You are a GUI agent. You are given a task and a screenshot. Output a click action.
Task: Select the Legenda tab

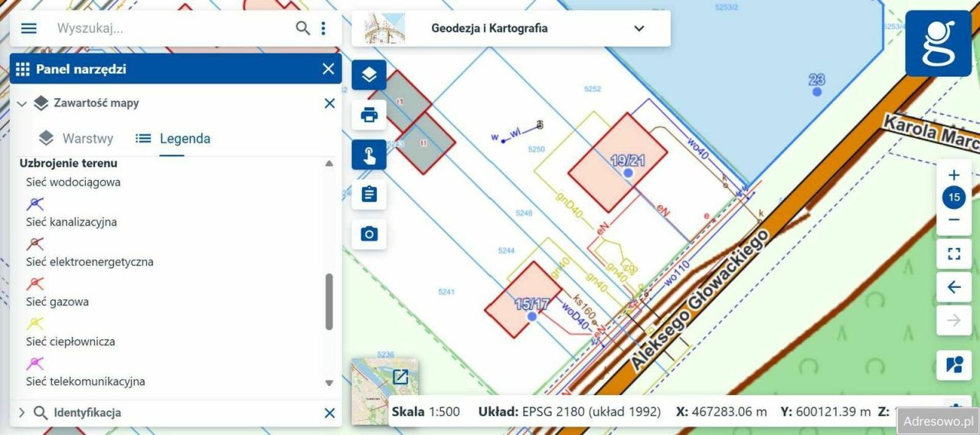(173, 139)
